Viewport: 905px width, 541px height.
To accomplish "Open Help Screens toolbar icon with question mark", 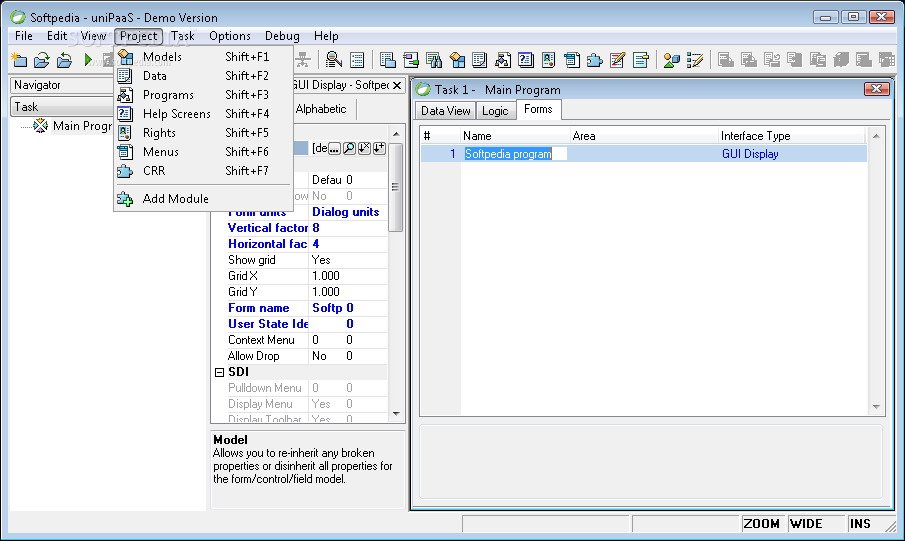I will tap(525, 59).
